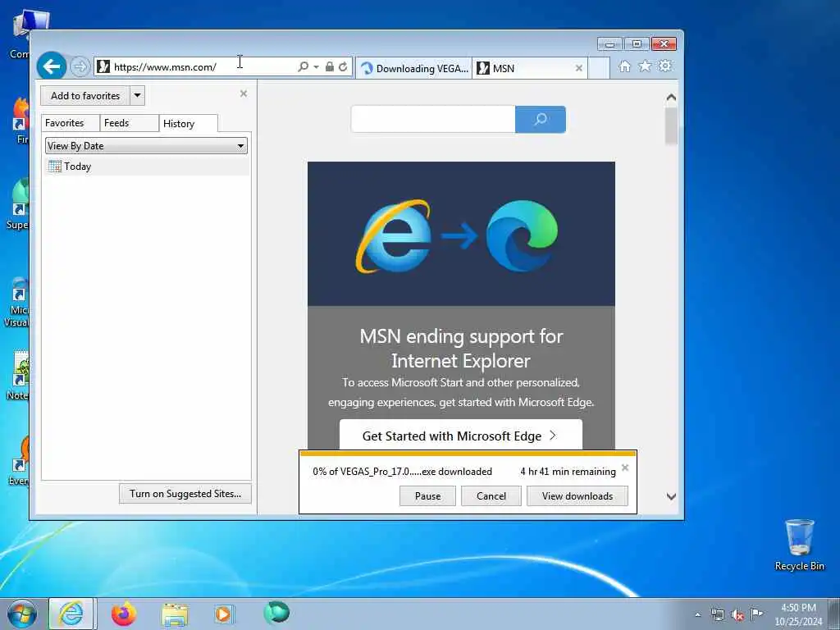
Task: Open Favorites via the star icon
Action: tap(645, 66)
